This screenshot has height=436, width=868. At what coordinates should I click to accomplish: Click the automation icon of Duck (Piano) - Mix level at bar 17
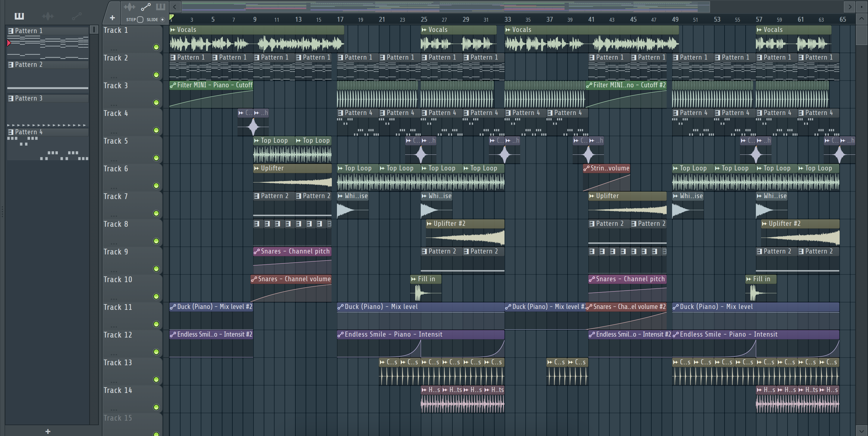[341, 307]
